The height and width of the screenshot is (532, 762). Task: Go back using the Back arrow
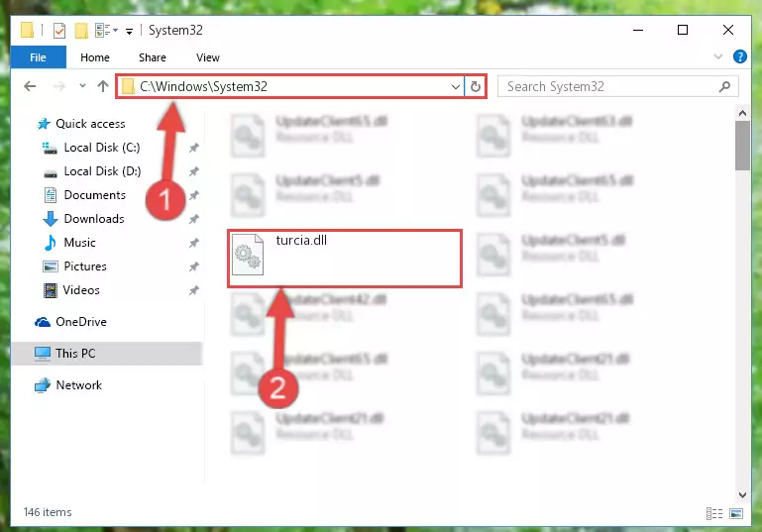click(x=30, y=86)
